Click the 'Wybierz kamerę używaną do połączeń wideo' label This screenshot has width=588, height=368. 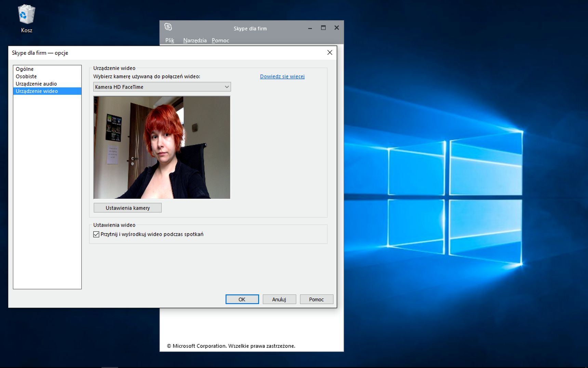tap(147, 76)
